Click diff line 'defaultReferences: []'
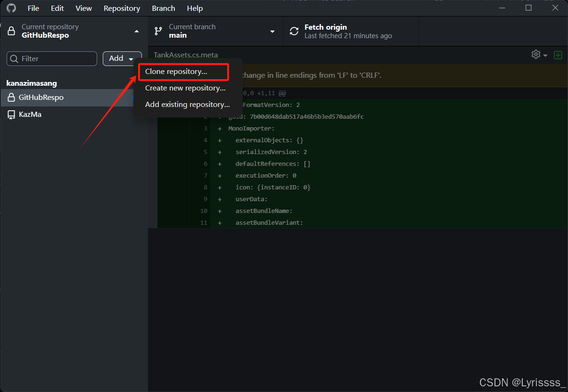The image size is (568, 392). point(273,163)
